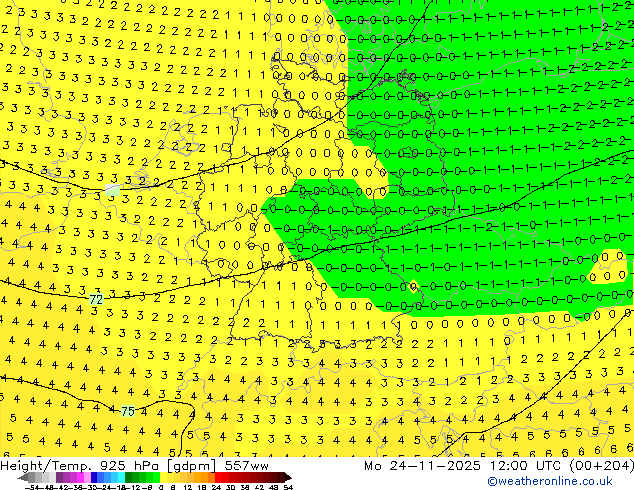This screenshot has height=490, width=634.
Task: Pick the bright yellow swatch in the colour scale
Action: point(163,477)
